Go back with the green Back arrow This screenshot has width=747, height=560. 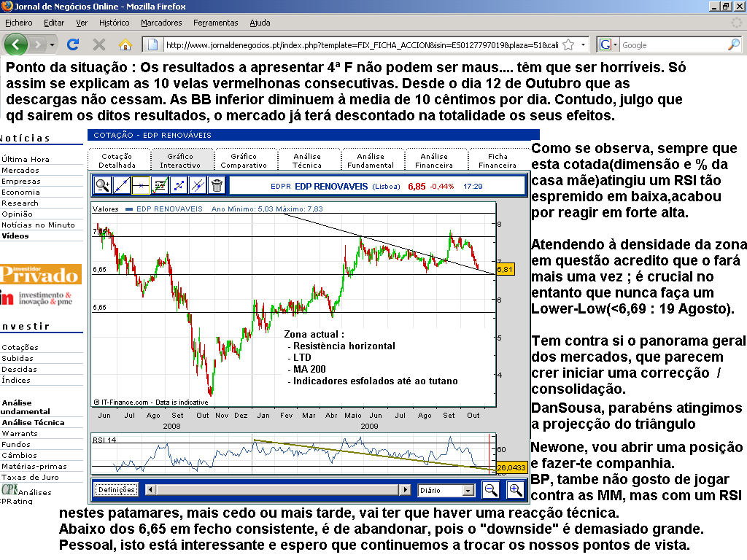coord(15,44)
